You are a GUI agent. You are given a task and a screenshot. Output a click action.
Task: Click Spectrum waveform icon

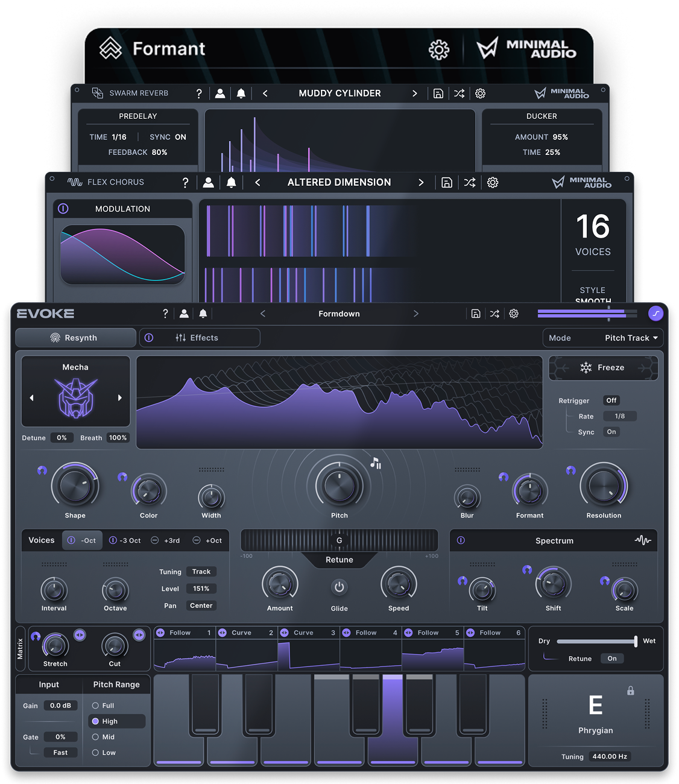click(x=643, y=540)
